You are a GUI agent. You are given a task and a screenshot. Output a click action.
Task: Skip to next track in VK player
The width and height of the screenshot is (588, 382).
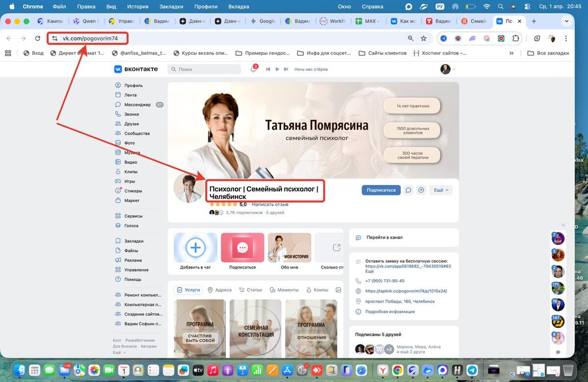tap(287, 70)
